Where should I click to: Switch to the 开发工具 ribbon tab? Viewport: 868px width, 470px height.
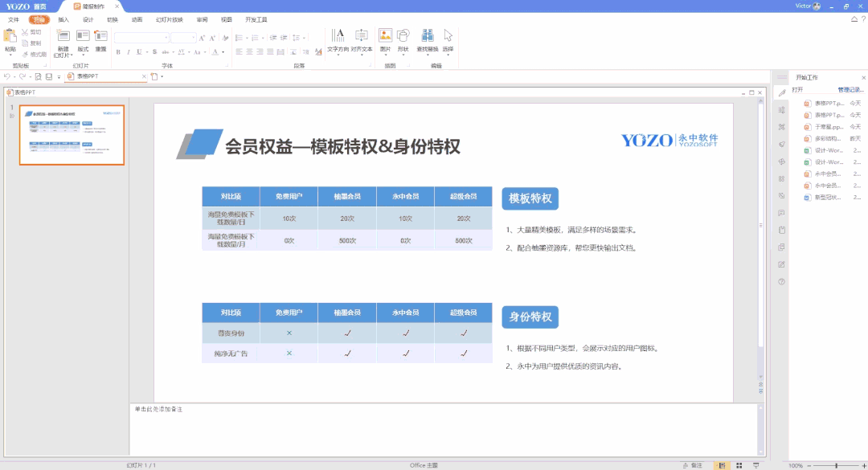256,19
